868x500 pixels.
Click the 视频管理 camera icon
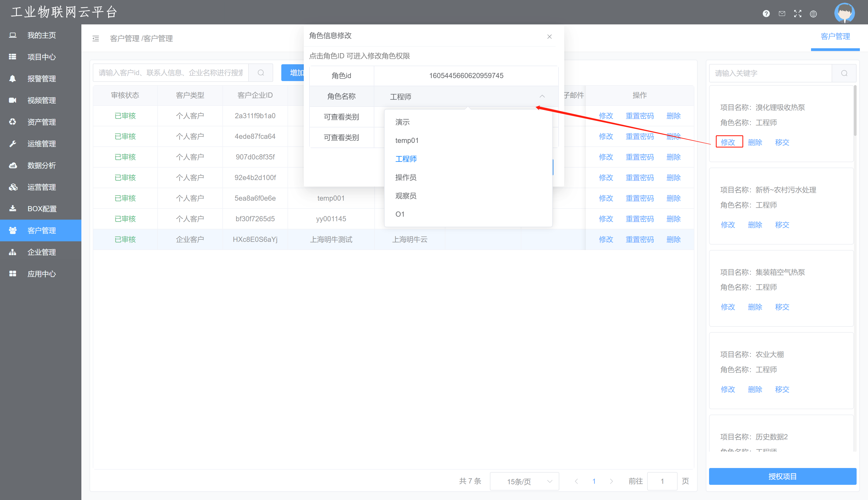tap(13, 100)
